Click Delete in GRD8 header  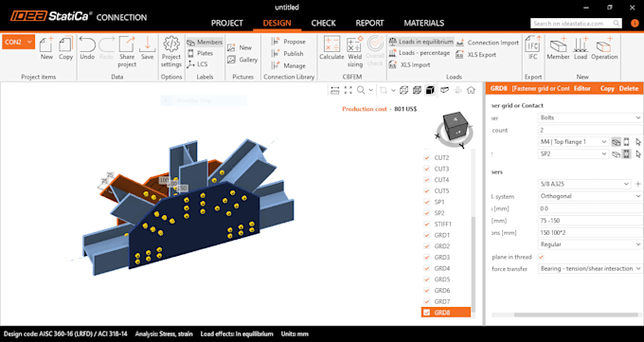coord(629,88)
